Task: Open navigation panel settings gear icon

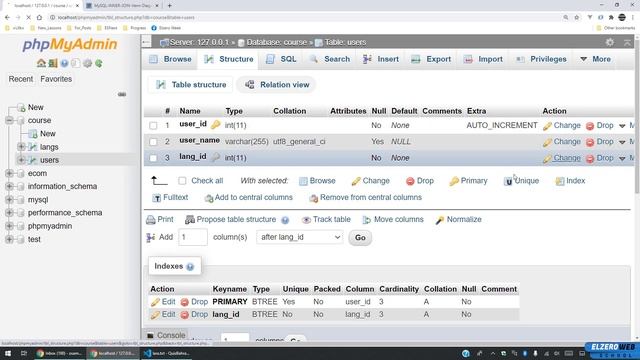Action: tap(87, 63)
